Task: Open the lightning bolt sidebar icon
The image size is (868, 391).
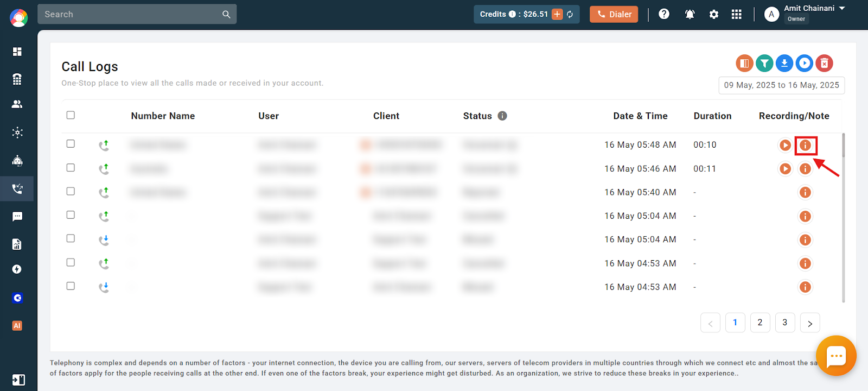Action: 17,269
